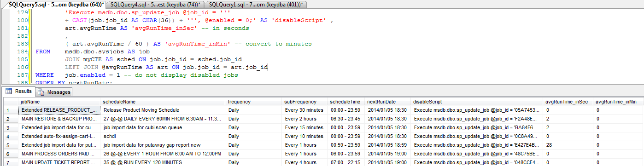Click the 'MAIN RESTORE & BACKUP PRO...' cell
Image resolution: width=644 pixels, height=166 pixels.
click(x=59, y=119)
